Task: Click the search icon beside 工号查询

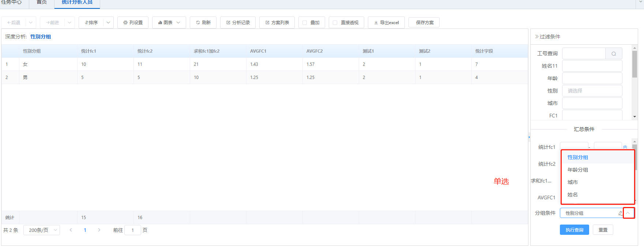Action: (614, 54)
